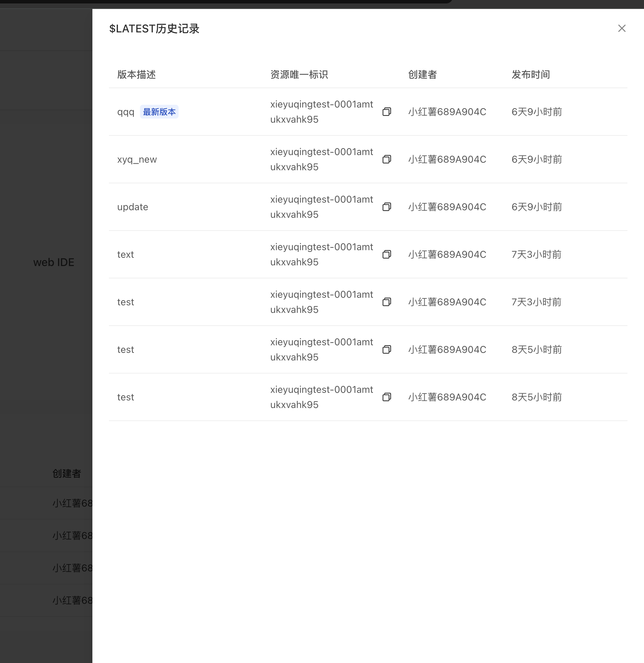Click creator 小红薯689A904C in the 'text' row
This screenshot has height=663, width=644.
point(447,255)
